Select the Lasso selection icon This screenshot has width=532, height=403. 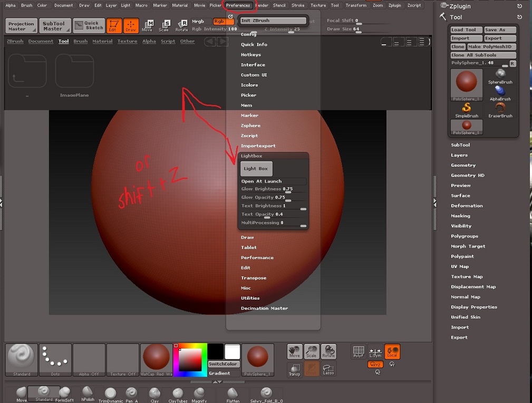(328, 369)
